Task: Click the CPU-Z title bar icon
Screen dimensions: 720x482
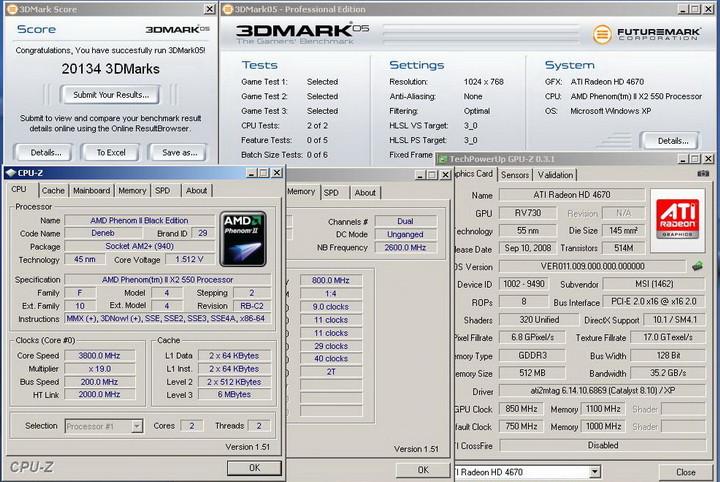Action: coord(11,173)
